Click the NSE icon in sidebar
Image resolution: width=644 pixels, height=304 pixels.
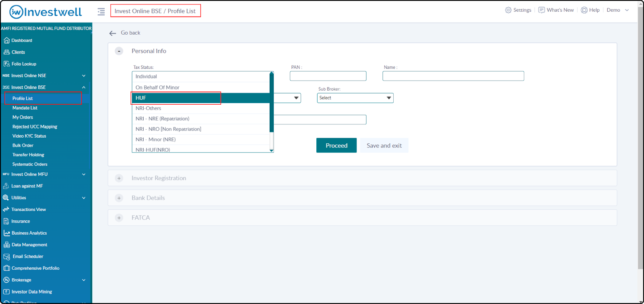tap(6, 75)
